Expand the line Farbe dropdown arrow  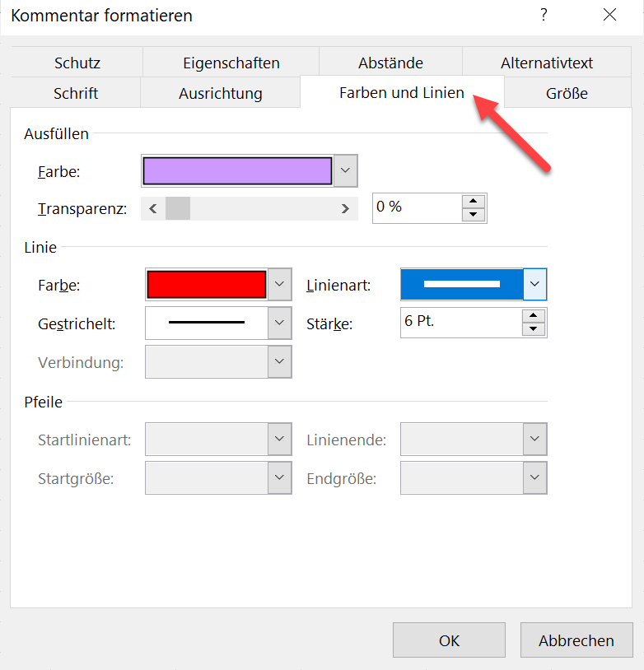(x=280, y=284)
